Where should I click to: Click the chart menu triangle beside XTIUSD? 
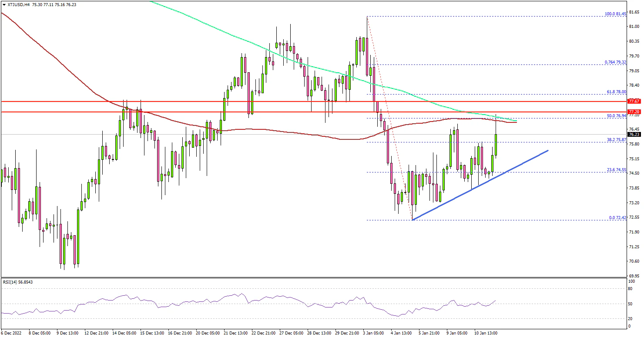(x=4, y=3)
